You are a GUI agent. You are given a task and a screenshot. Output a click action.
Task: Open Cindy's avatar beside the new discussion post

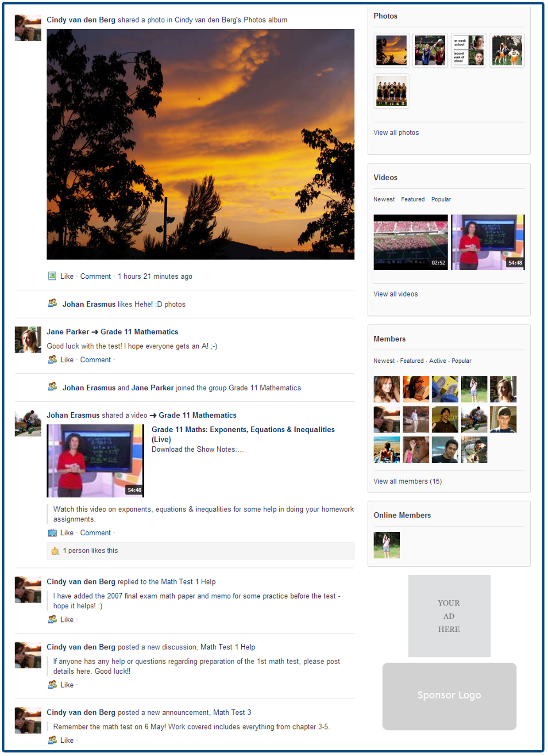(28, 655)
